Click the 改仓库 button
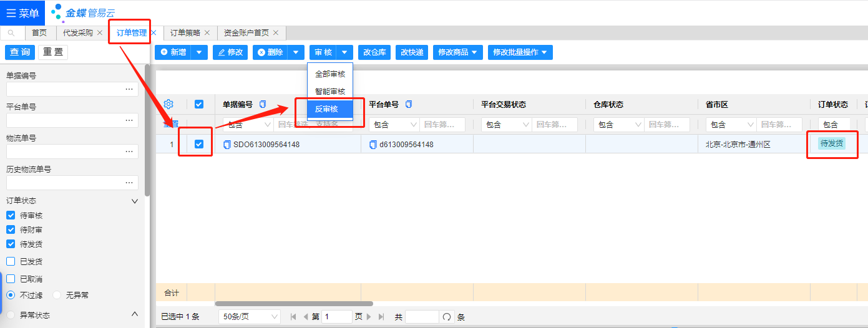 [374, 52]
